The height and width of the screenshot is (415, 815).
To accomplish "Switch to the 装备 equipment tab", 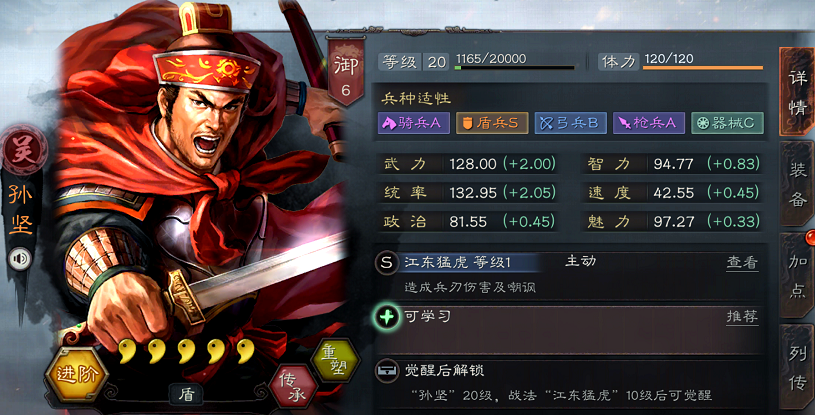I will (797, 184).
